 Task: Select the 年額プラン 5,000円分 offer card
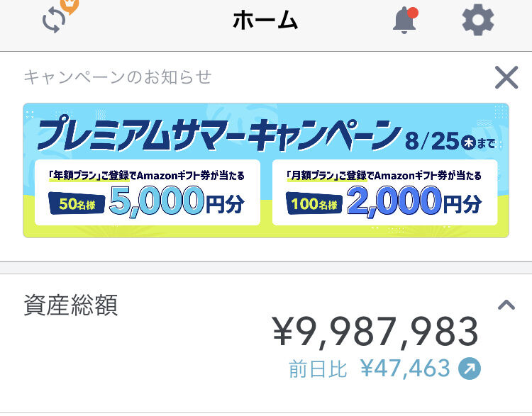[x=147, y=192]
